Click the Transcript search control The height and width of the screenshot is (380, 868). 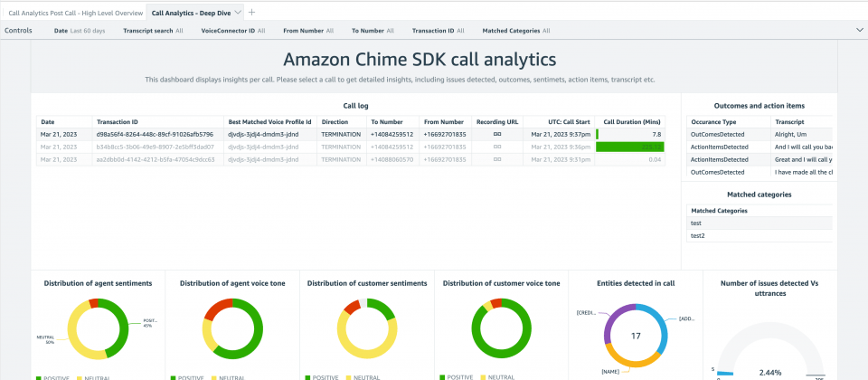click(153, 31)
